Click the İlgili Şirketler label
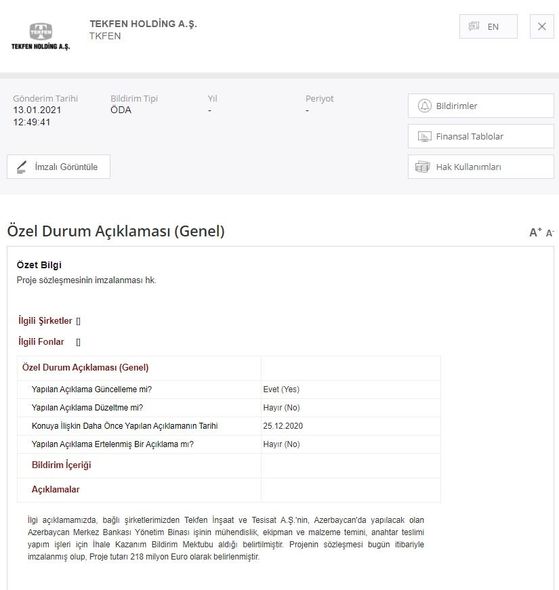The height and width of the screenshot is (590, 559). [45, 321]
